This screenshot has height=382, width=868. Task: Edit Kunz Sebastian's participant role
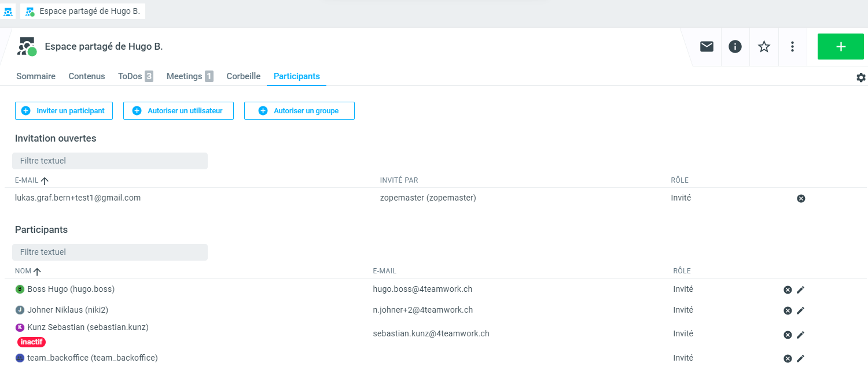800,335
